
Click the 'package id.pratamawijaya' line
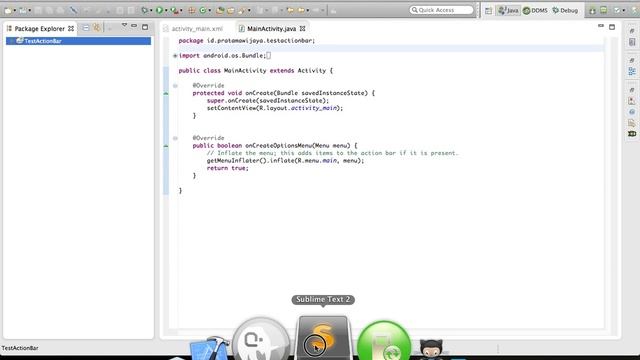pyautogui.click(x=247, y=41)
